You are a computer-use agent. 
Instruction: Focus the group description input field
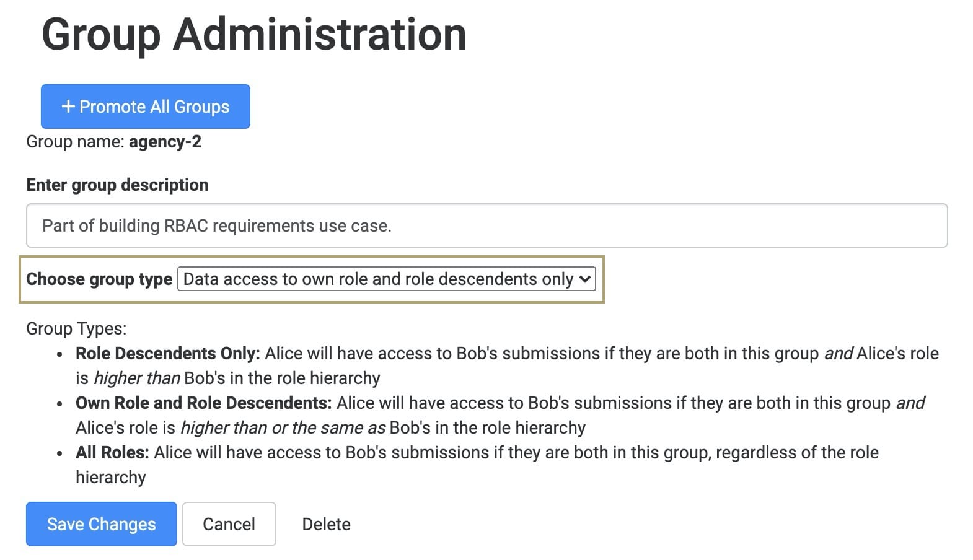pyautogui.click(x=486, y=225)
